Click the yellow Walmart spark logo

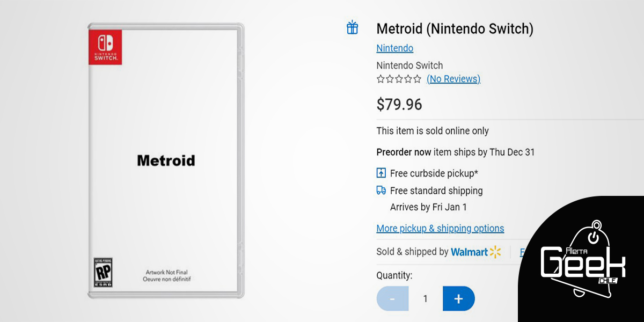coord(495,252)
